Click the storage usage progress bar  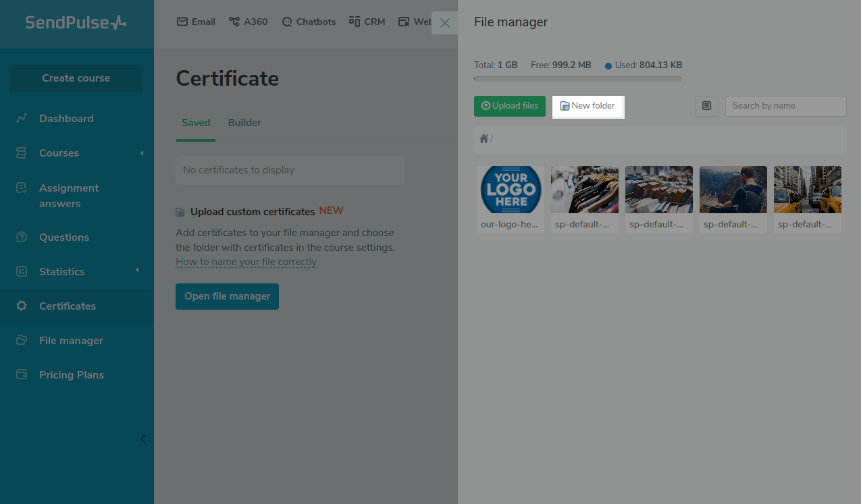(x=578, y=79)
